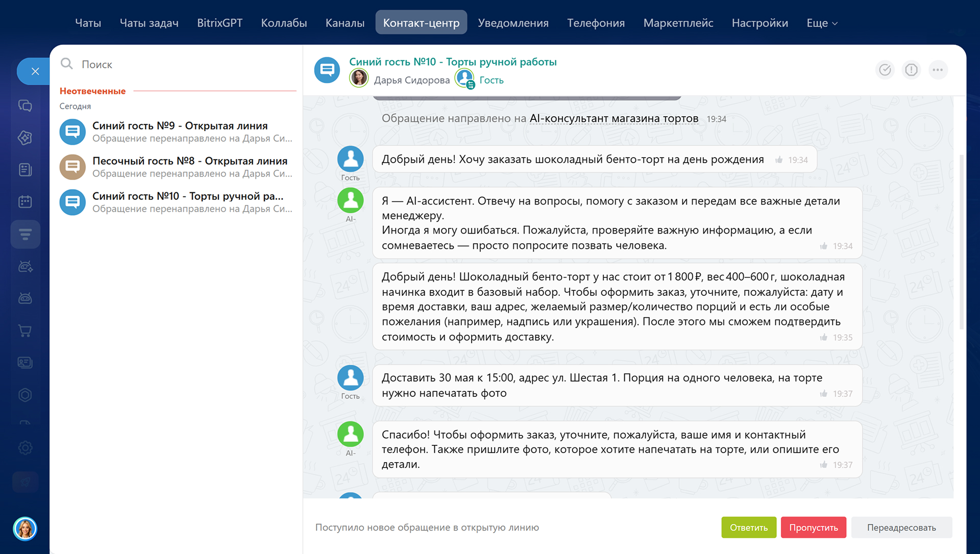This screenshot has height=554, width=980.
Task: Click the shopping cart icon in the sidebar
Action: point(25,331)
